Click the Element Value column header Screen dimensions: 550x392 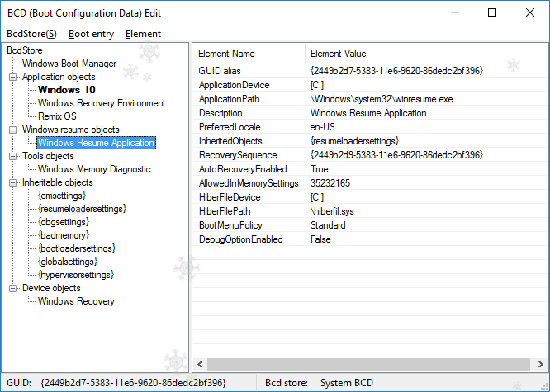click(x=426, y=54)
